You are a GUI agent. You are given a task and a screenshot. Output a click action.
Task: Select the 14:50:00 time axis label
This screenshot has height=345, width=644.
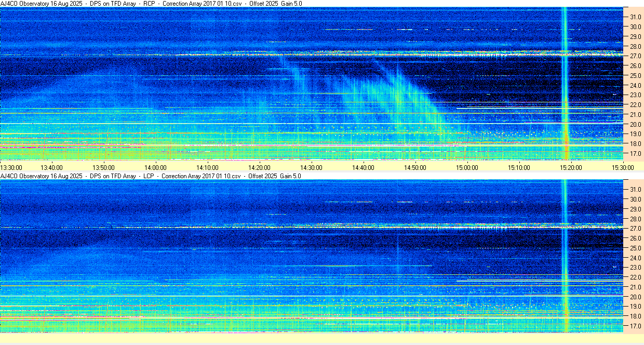(415, 167)
